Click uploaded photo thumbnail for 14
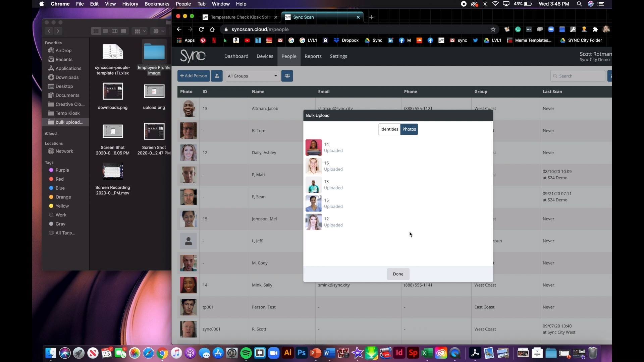Viewport: 644px width, 362px height. pos(314,147)
